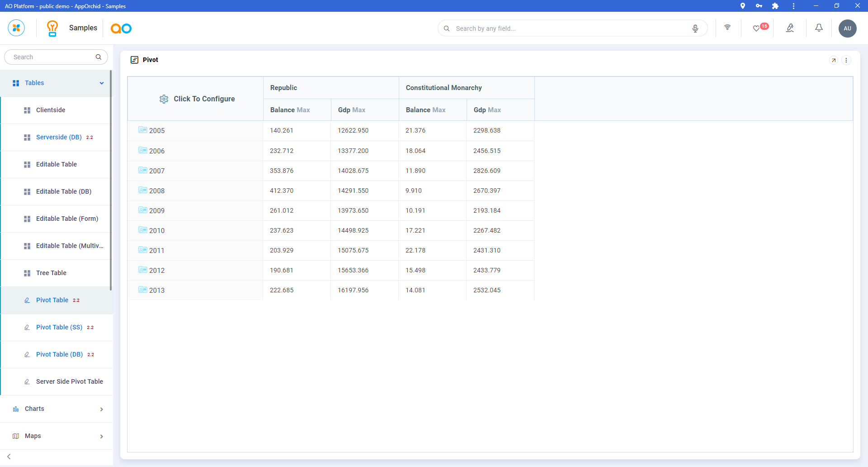Image resolution: width=868 pixels, height=467 pixels.
Task: Click the lightbulb Samples icon
Action: (x=52, y=28)
